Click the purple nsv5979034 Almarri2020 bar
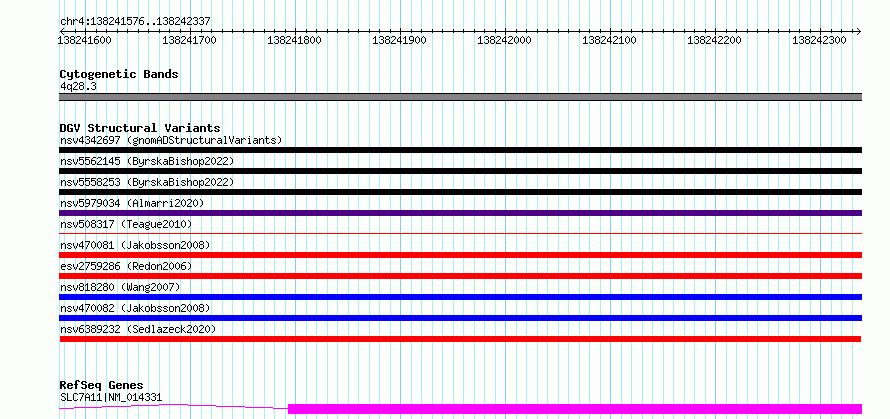This screenshot has height=419, width=890. 460,213
